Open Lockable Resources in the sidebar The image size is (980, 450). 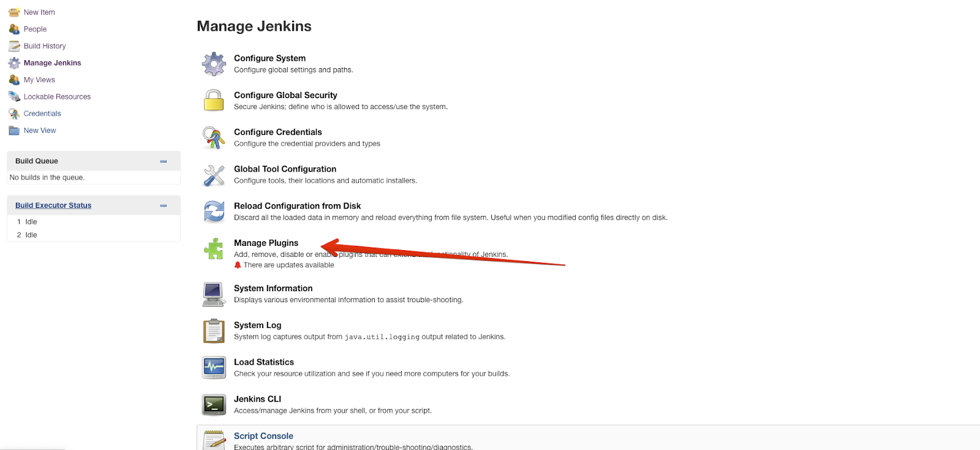[57, 96]
